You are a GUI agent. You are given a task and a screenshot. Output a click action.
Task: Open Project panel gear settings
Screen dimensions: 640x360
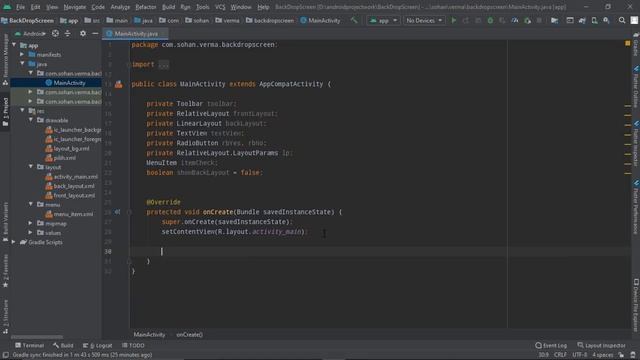[x=83, y=33]
